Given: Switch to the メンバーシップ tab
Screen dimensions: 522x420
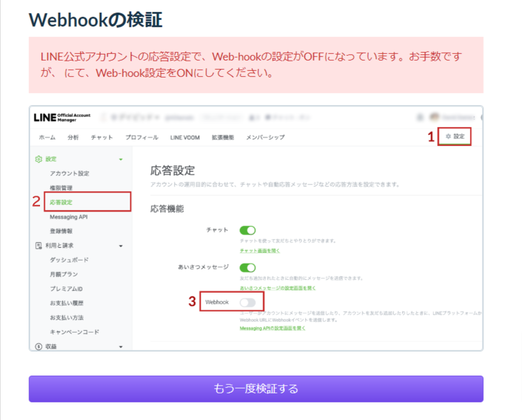Looking at the screenshot, I should pyautogui.click(x=266, y=138).
